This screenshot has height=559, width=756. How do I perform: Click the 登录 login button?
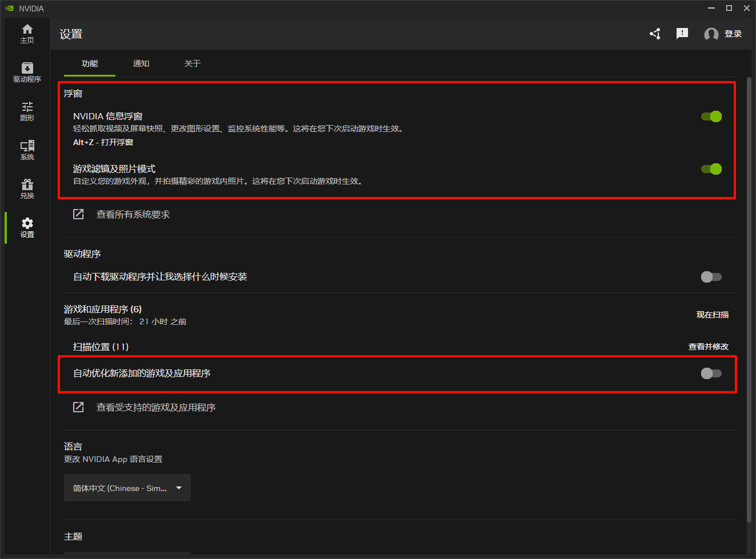pos(733,34)
